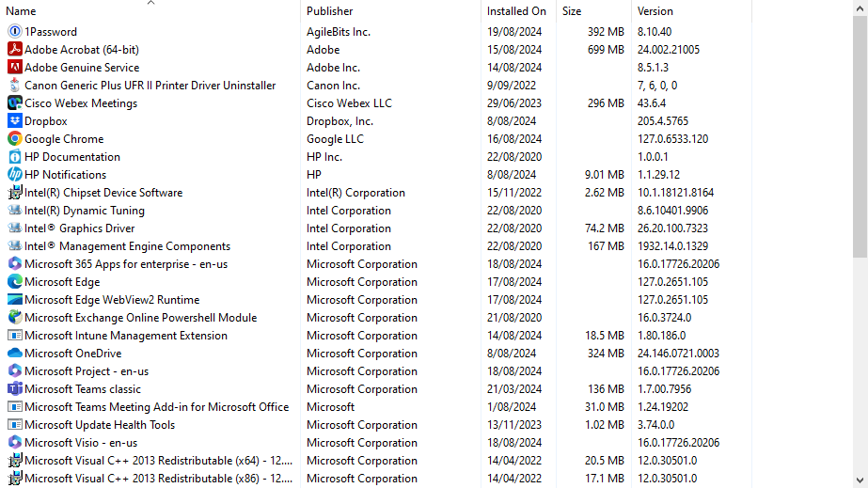Click Cisco Webex LLC publisher cell
The width and height of the screenshot is (868, 488).
coord(349,102)
